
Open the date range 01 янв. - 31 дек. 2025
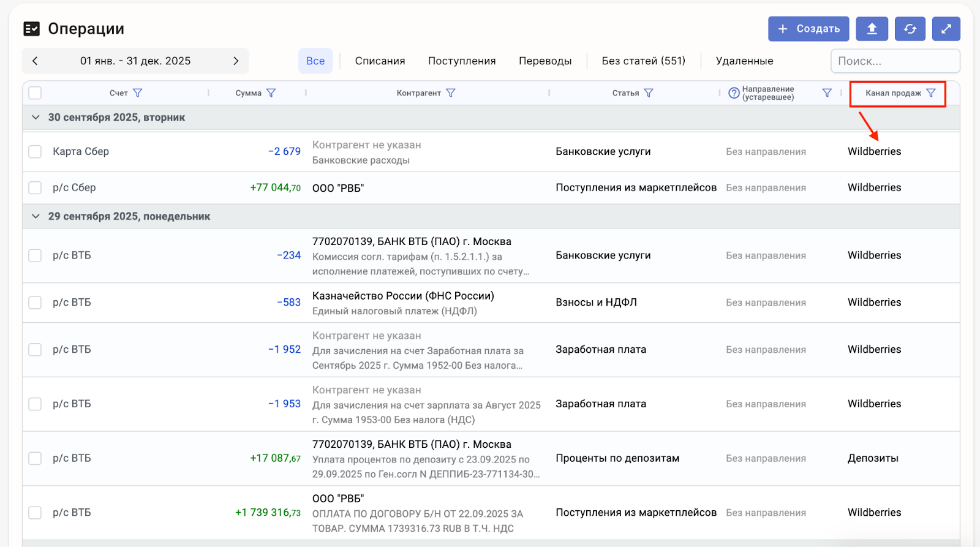[x=135, y=61]
